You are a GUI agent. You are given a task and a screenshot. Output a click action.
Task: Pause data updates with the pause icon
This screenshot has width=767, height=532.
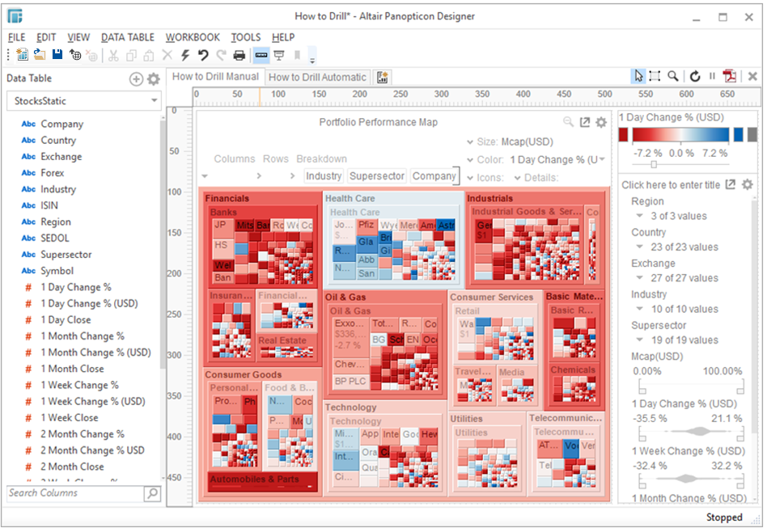tap(710, 75)
